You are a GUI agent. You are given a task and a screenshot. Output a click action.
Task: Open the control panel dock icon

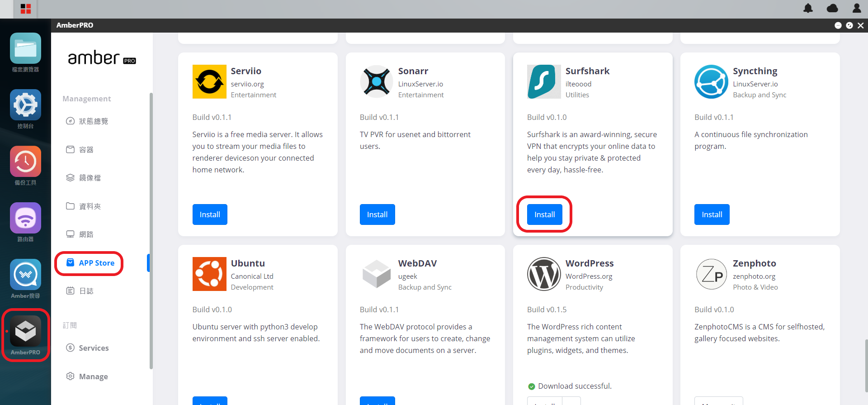pos(25,105)
